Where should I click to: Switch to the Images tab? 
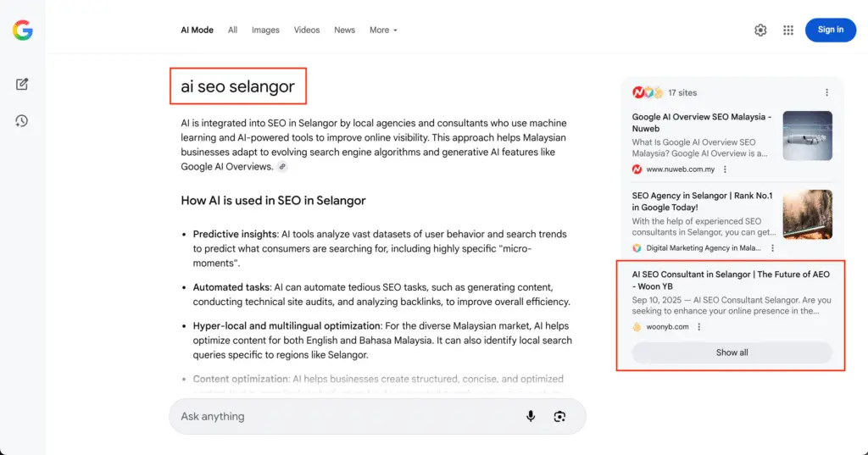point(265,30)
